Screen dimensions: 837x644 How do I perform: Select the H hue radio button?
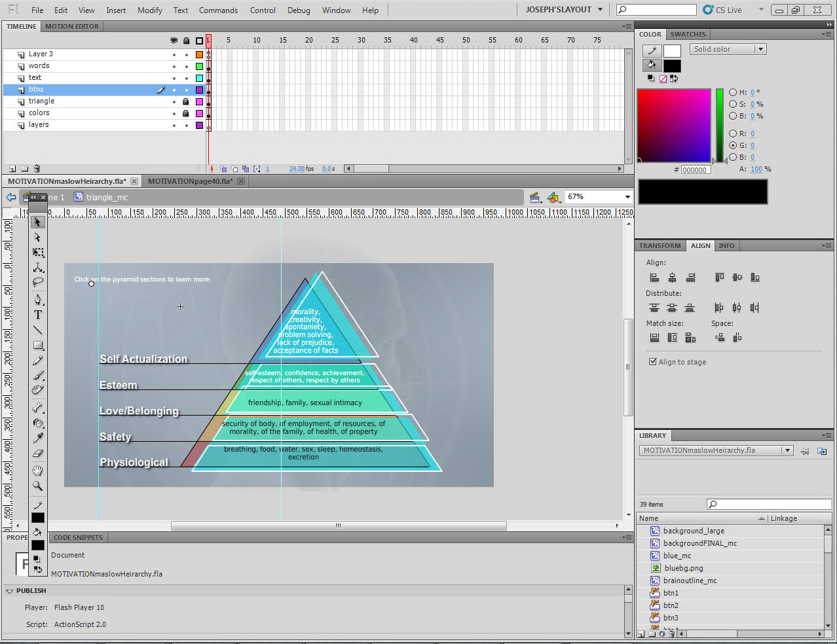click(x=733, y=92)
